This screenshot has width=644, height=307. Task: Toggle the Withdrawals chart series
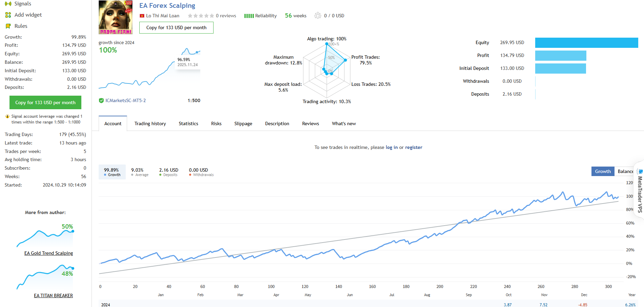pyautogui.click(x=201, y=172)
